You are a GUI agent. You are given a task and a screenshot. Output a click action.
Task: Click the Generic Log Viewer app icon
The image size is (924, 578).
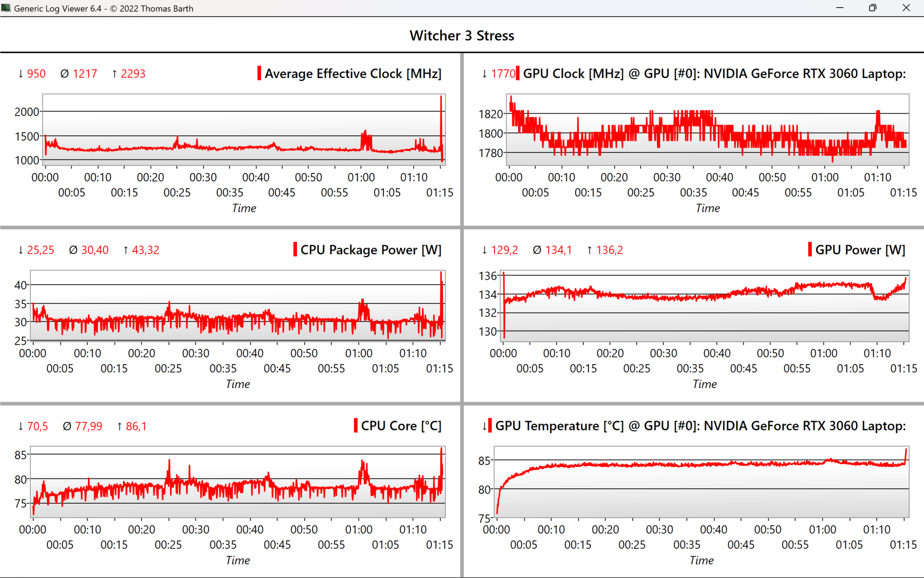pos(6,8)
